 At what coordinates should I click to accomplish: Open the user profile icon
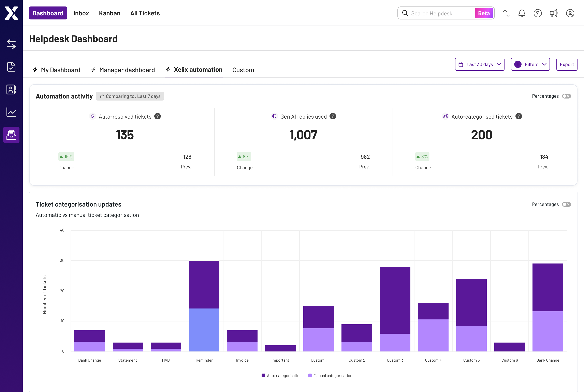click(570, 13)
